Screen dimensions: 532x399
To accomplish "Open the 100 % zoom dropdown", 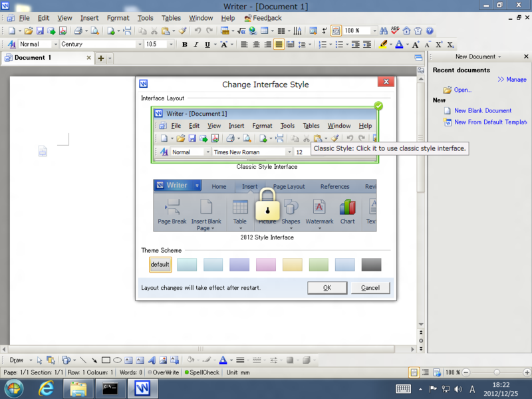I will [x=374, y=31].
